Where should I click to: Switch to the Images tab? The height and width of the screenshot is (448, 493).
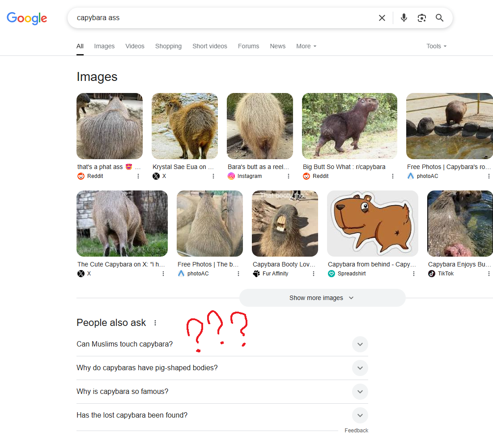click(x=104, y=46)
